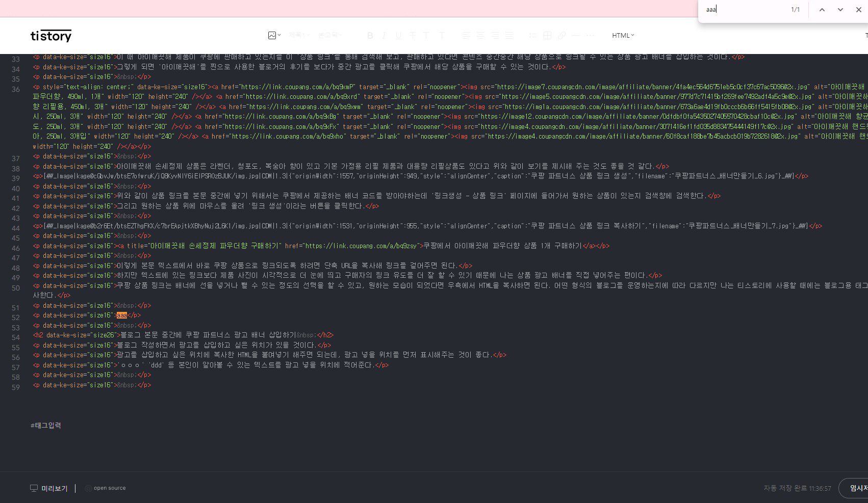The width and height of the screenshot is (868, 503).
Task: Click the 임시저장 save draft button
Action: pyautogui.click(x=854, y=488)
